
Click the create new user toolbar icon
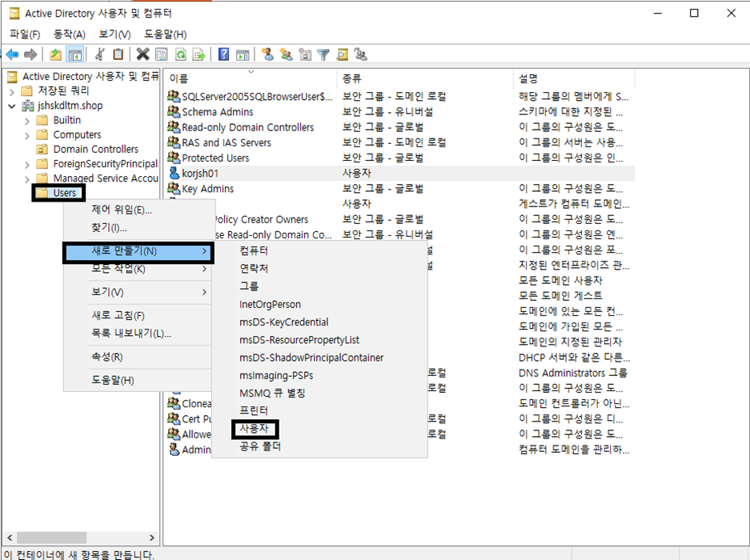[x=267, y=54]
